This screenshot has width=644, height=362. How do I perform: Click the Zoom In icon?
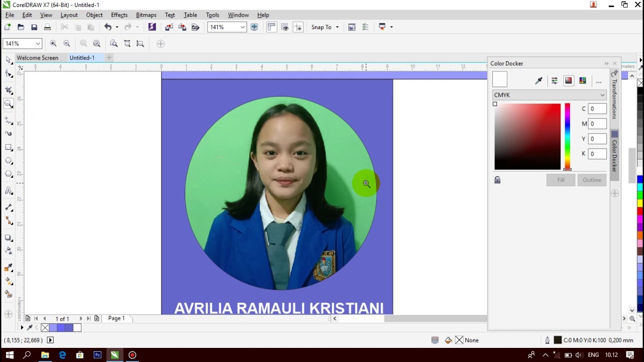click(x=53, y=44)
